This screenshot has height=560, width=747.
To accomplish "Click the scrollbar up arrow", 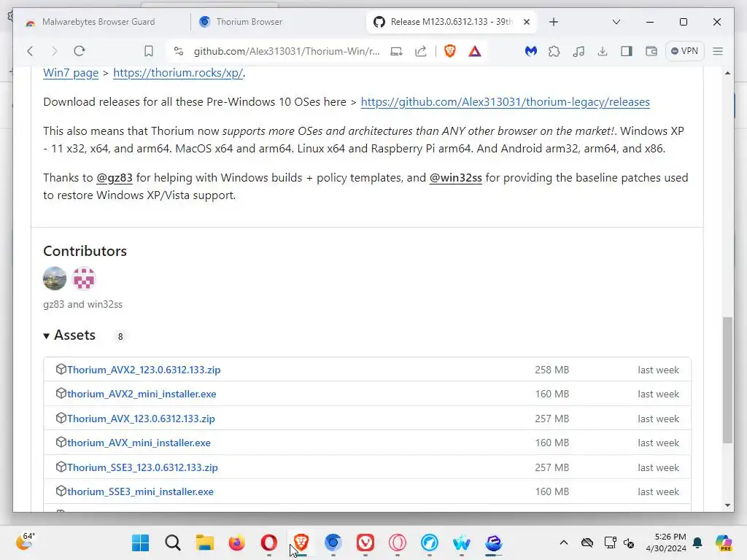I will click(727, 73).
